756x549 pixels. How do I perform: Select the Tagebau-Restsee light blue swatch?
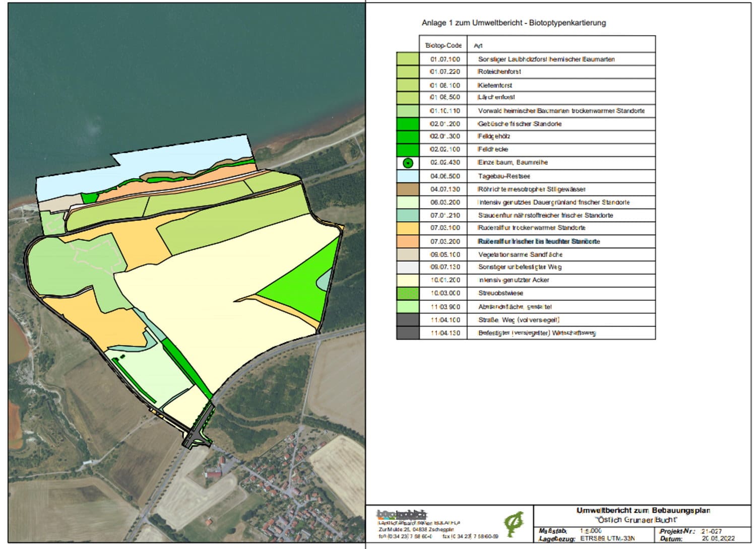point(408,176)
